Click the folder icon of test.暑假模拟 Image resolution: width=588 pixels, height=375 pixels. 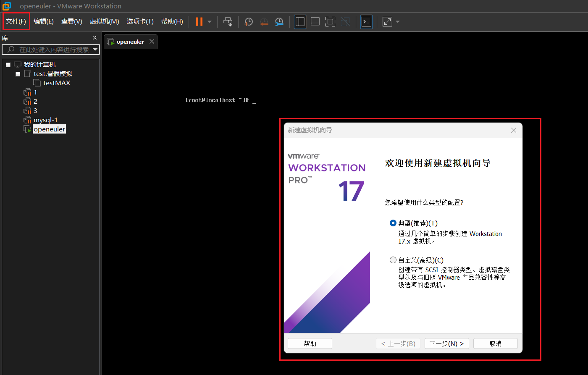27,74
